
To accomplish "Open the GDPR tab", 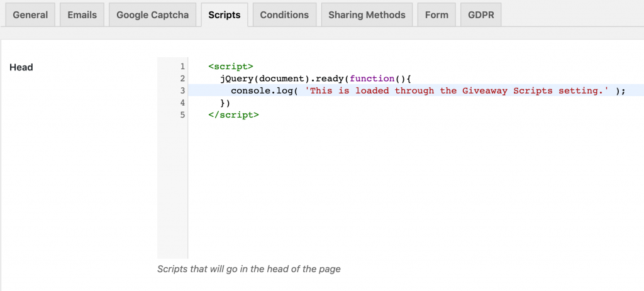I will [481, 15].
